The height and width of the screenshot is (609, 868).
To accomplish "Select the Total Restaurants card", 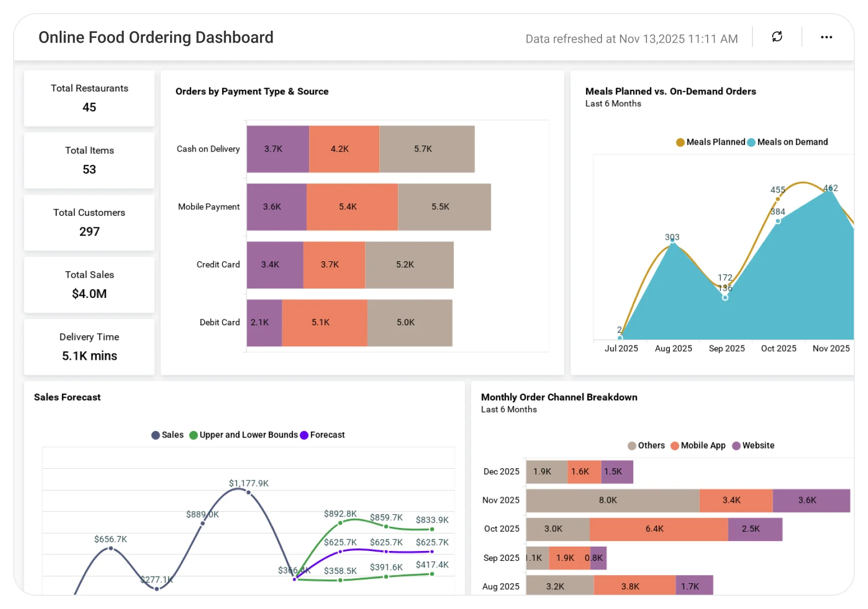I will tap(89, 99).
